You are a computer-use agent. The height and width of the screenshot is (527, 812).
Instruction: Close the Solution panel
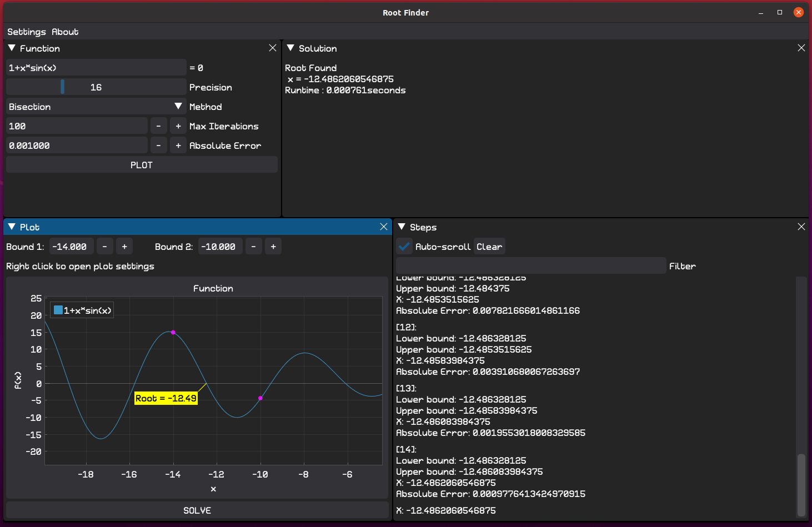point(801,48)
